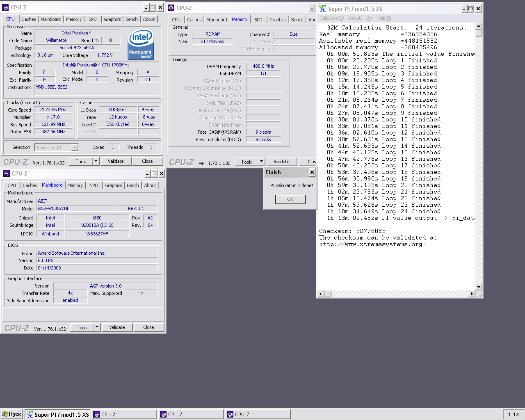Click Validate in the Mainboard window
The height and width of the screenshot is (420, 525).
pos(117,327)
